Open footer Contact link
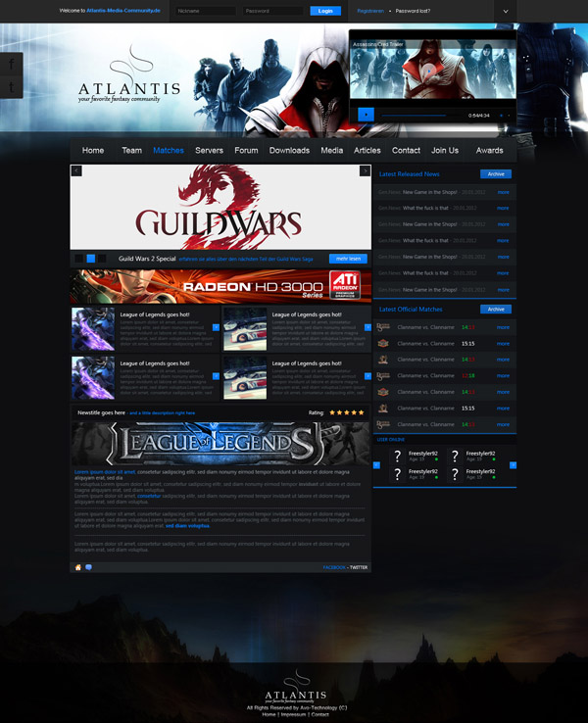The width and height of the screenshot is (588, 723). click(x=320, y=715)
